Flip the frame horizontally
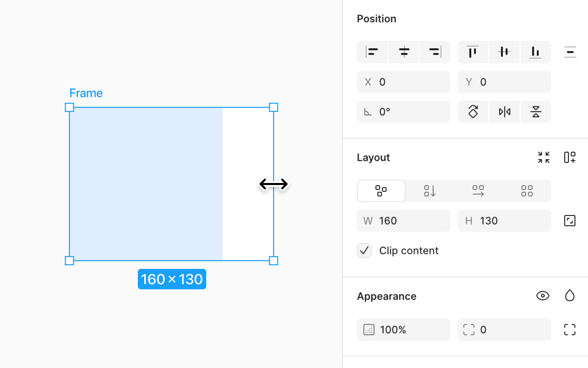This screenshot has width=588, height=368. pos(504,111)
